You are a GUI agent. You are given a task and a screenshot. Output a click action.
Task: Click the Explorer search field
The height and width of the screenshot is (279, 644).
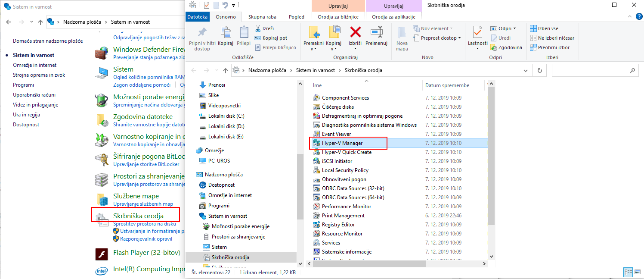click(595, 70)
